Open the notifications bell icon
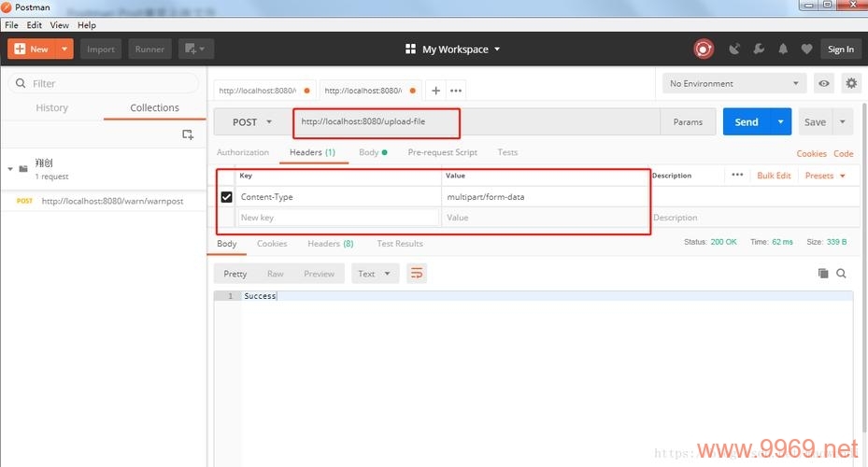The height and width of the screenshot is (467, 868). (x=783, y=50)
